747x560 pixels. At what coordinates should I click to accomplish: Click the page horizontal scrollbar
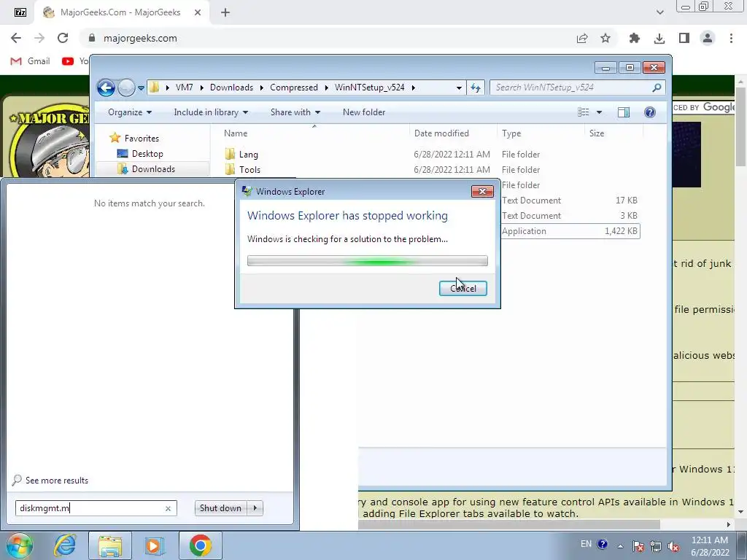[x=509, y=524]
